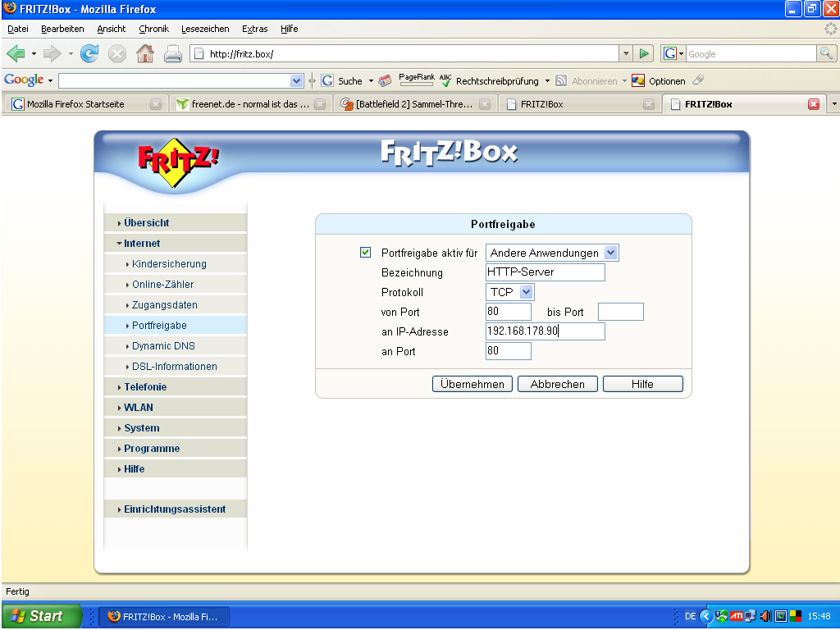Click the FRITZ! logo
This screenshot has width=840, height=630.
pyautogui.click(x=177, y=162)
